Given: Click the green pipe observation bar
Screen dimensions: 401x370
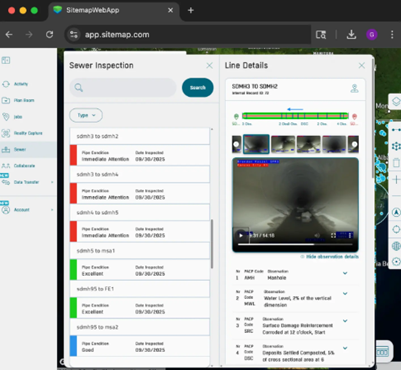Looking at the screenshot, I should 295,116.
